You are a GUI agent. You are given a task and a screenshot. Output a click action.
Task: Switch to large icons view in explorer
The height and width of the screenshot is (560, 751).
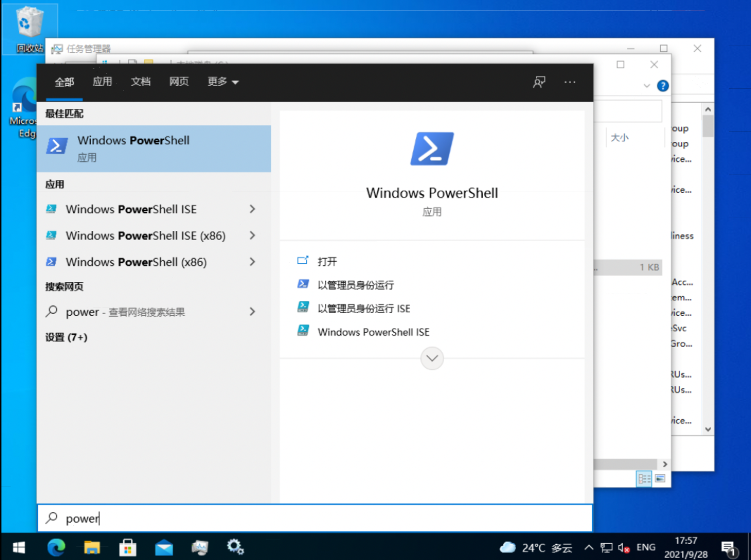point(660,478)
